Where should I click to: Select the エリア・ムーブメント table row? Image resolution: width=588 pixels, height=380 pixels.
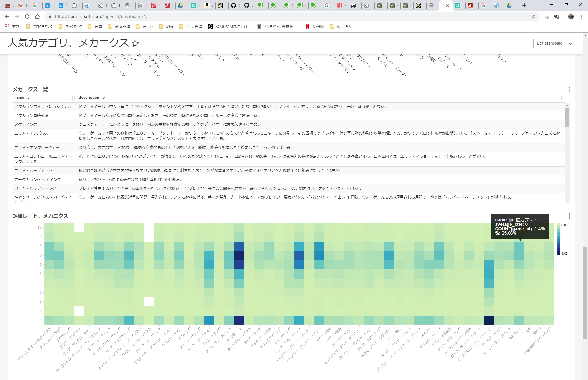pos(289,171)
